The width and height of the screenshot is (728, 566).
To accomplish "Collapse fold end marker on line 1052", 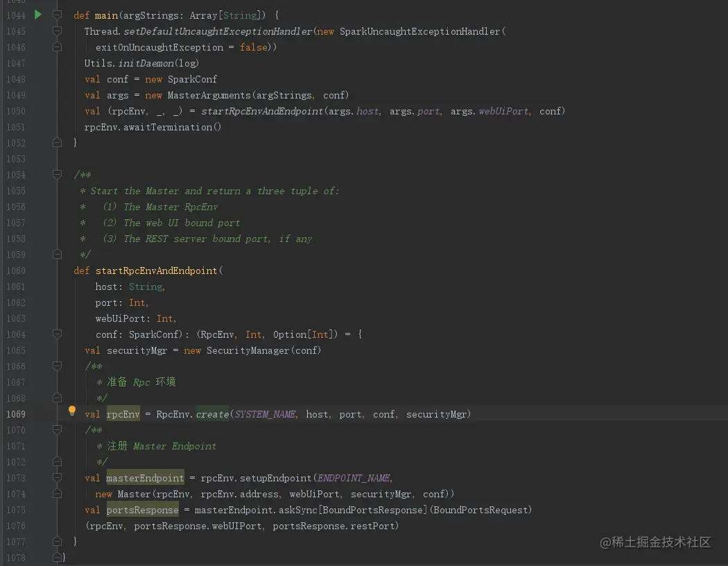I will click(57, 143).
